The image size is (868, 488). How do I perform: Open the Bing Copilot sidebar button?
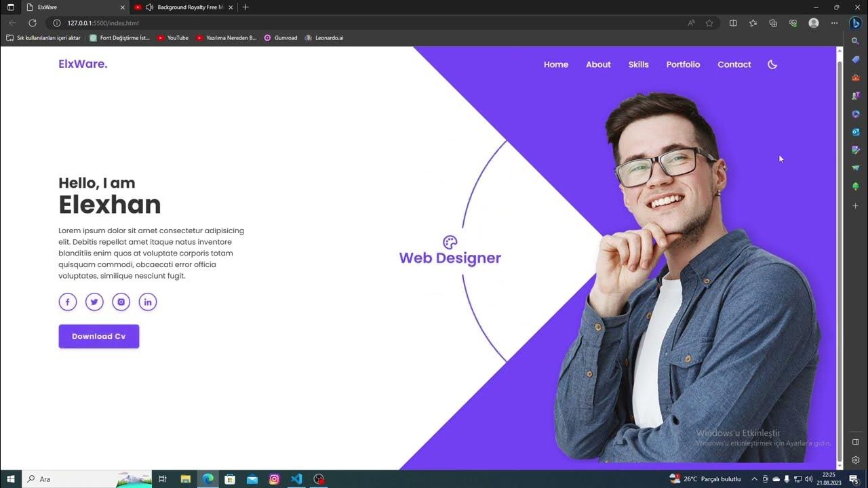(856, 23)
